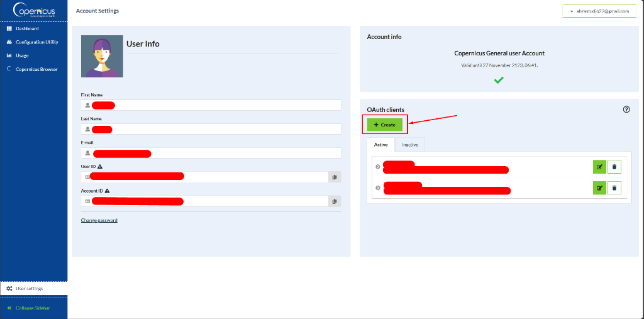Image resolution: width=644 pixels, height=319 pixels.
Task: Click the Account Settings page title
Action: (97, 11)
